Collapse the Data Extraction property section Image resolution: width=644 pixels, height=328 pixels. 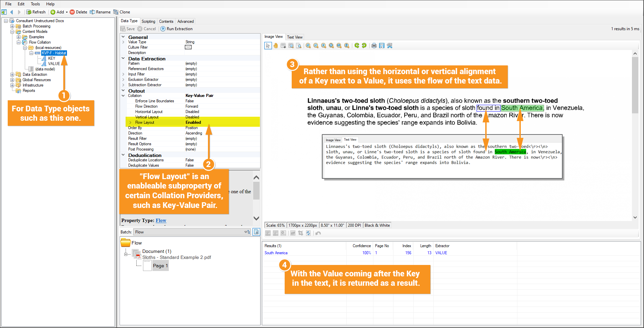tap(123, 58)
